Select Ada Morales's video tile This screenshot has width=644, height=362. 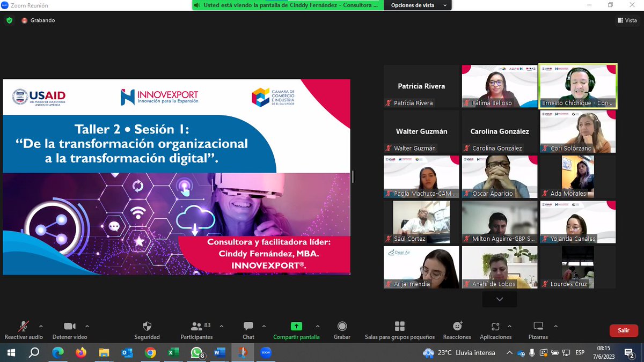pyautogui.click(x=578, y=177)
